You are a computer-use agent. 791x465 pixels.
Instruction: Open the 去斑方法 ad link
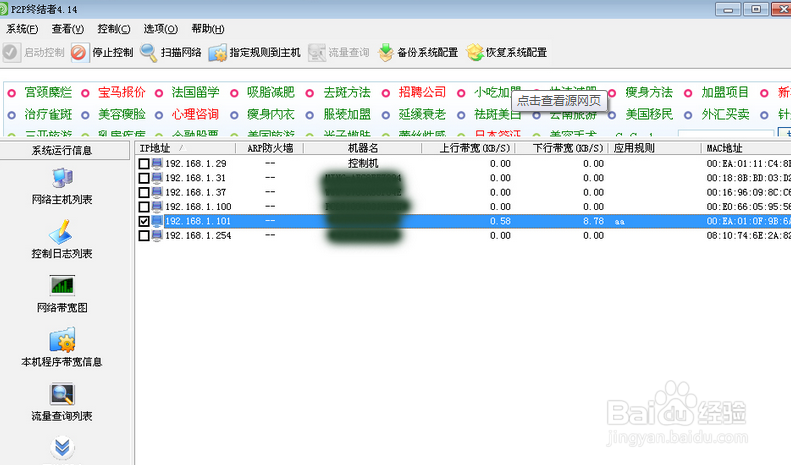click(x=347, y=92)
